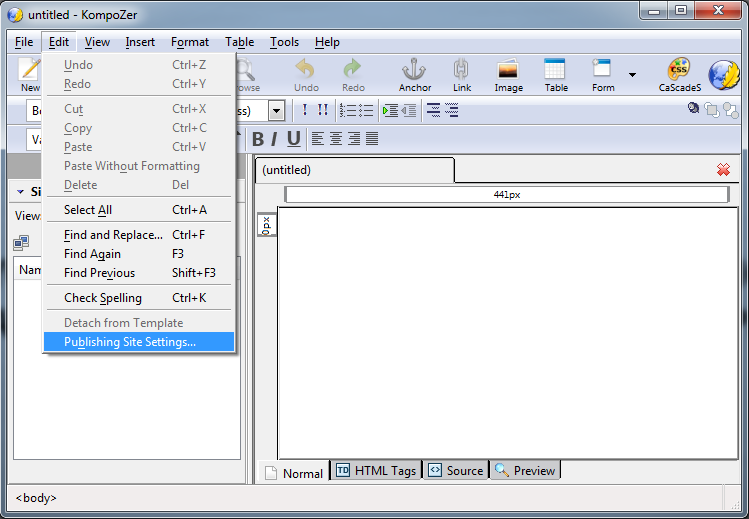Close the untitled document tab
Viewport: 749px width, 519px height.
coord(723,170)
